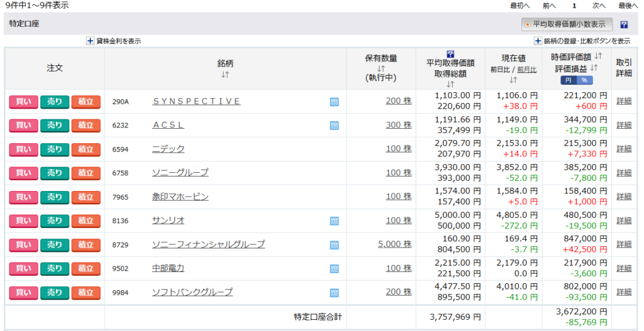Open 詳細 link for ニデック row
The height and width of the screenshot is (331, 644).
[x=624, y=149]
